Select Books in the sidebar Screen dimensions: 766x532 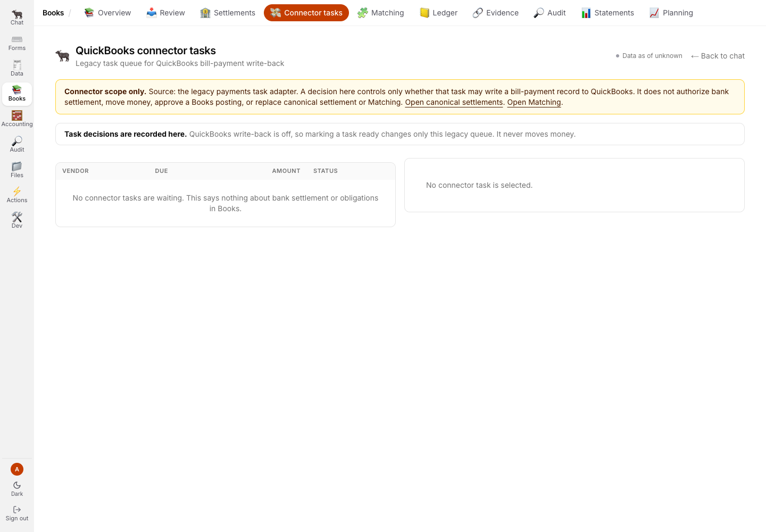click(17, 94)
